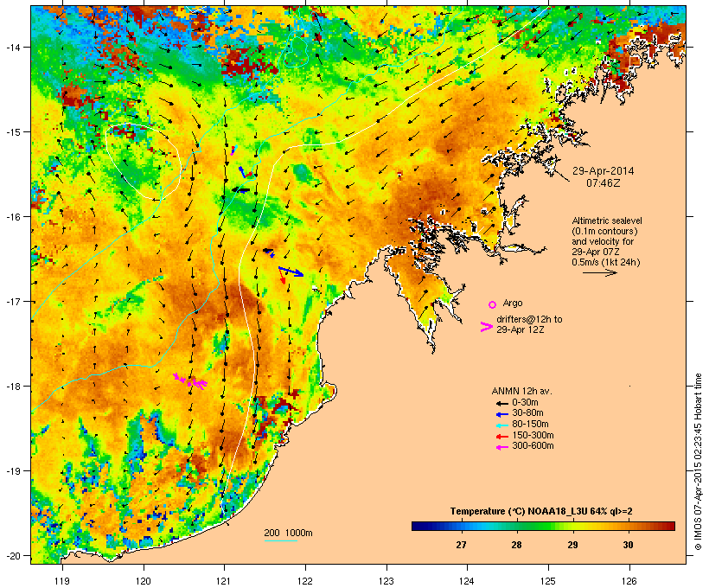The image size is (709, 588).
Task: Click the colorbar value 30
Action: point(628,545)
